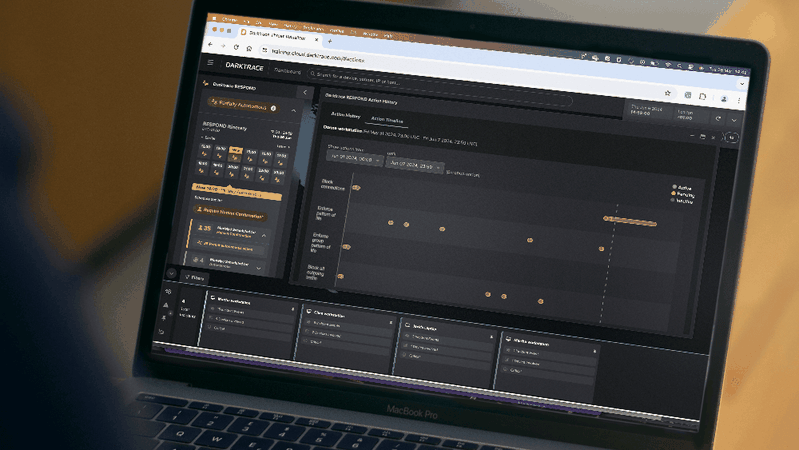Toggle the Inactive legend entry
This screenshot has width=799, height=450.
(681, 201)
